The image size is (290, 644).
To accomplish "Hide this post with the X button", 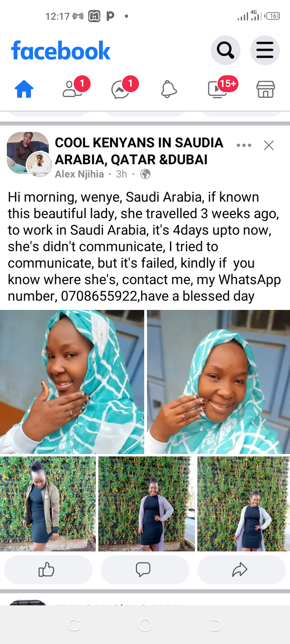I will coord(269,145).
